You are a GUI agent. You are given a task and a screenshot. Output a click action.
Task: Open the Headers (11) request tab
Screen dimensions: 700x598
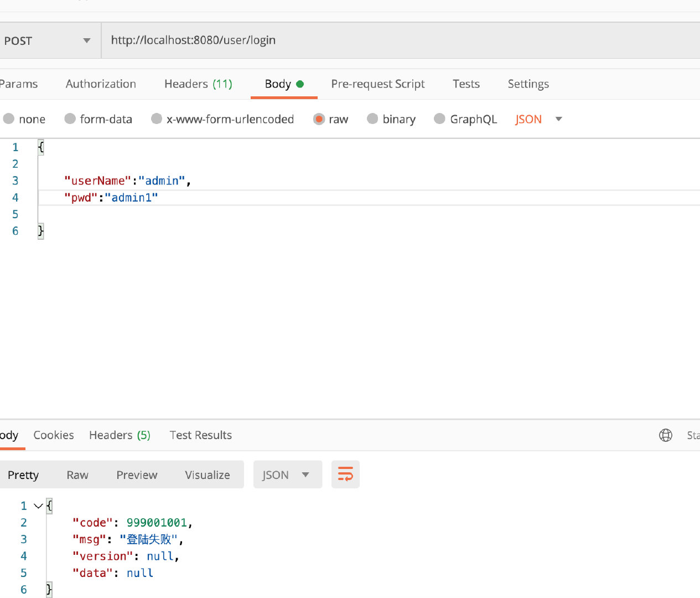(198, 84)
